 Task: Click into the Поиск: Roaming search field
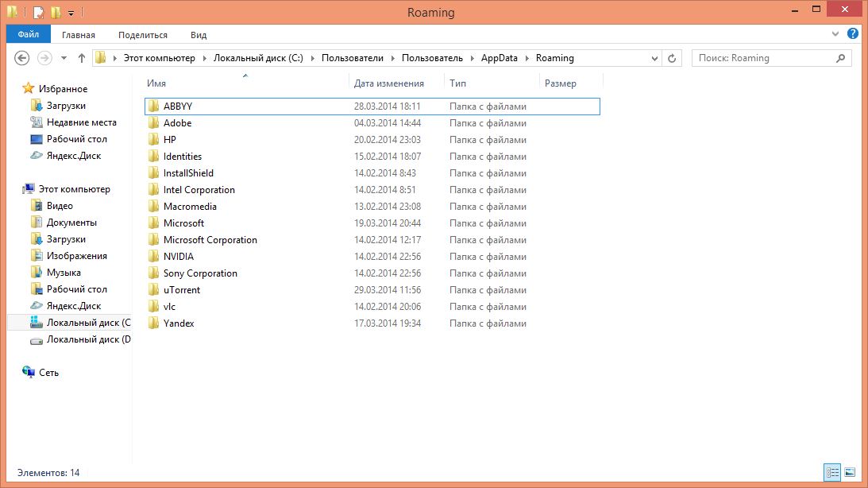click(x=762, y=58)
